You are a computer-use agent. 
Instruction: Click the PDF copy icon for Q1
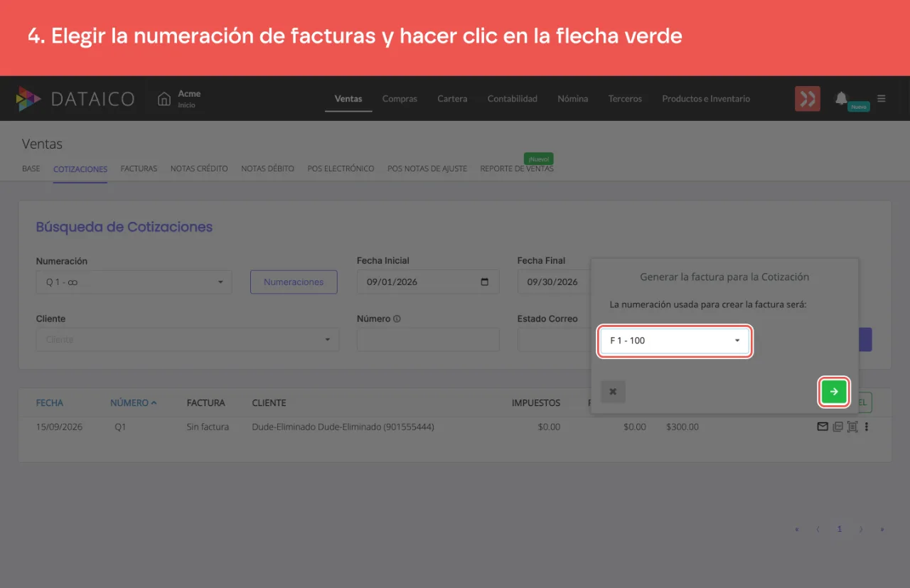(x=837, y=427)
